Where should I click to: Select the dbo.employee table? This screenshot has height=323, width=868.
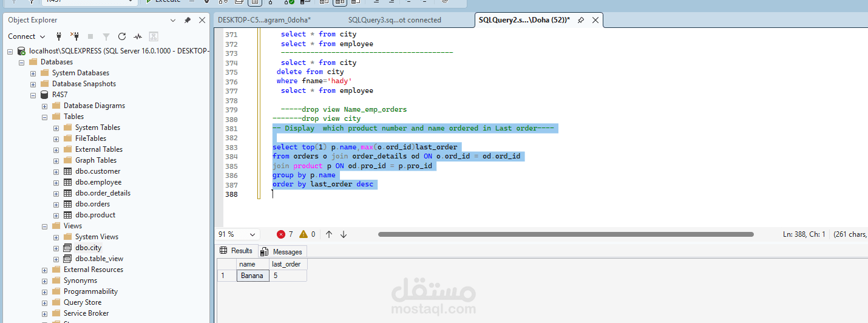click(x=98, y=182)
